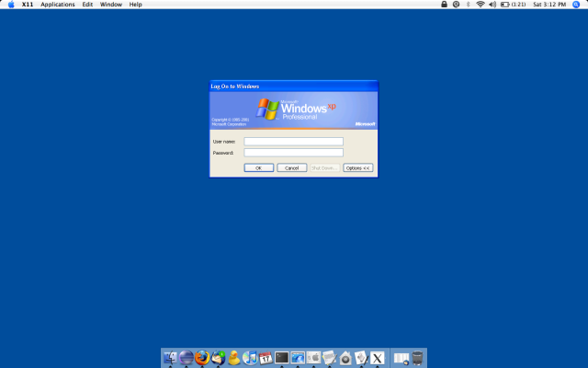Open the paper-and-pencil text editor dock icon
This screenshot has height=368, width=588.
pos(329,358)
